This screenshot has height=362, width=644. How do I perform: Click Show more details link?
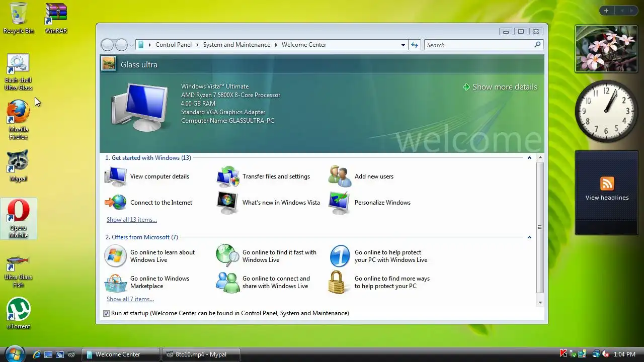coord(500,87)
